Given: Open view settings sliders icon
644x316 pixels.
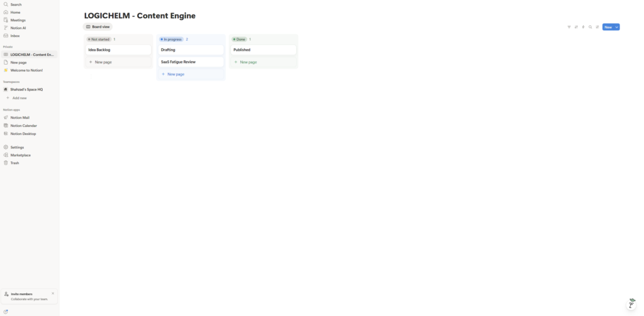Looking at the screenshot, I should click(x=597, y=27).
